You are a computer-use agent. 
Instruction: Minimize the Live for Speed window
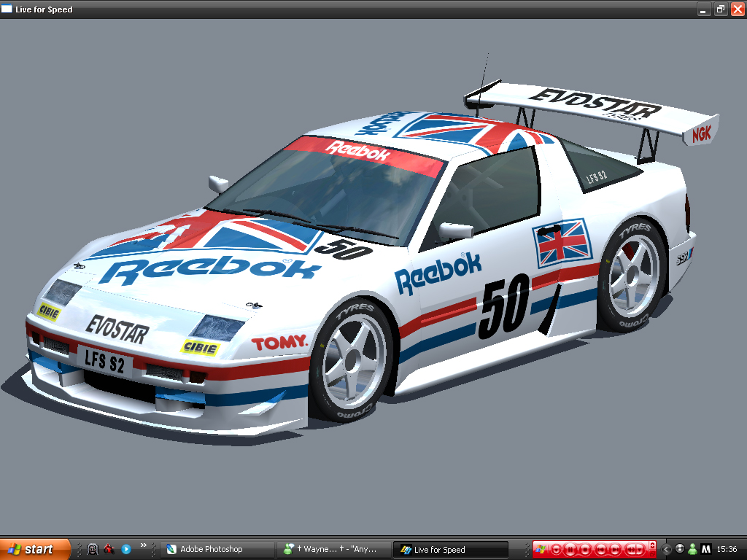(704, 9)
